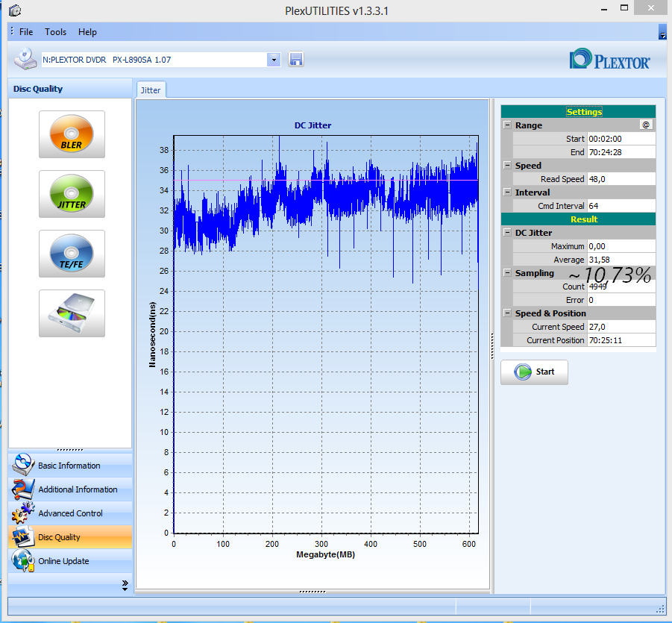Screen dimensions: 672x623
Task: Click the Disc Quality waveform icon
Action: click(x=23, y=537)
